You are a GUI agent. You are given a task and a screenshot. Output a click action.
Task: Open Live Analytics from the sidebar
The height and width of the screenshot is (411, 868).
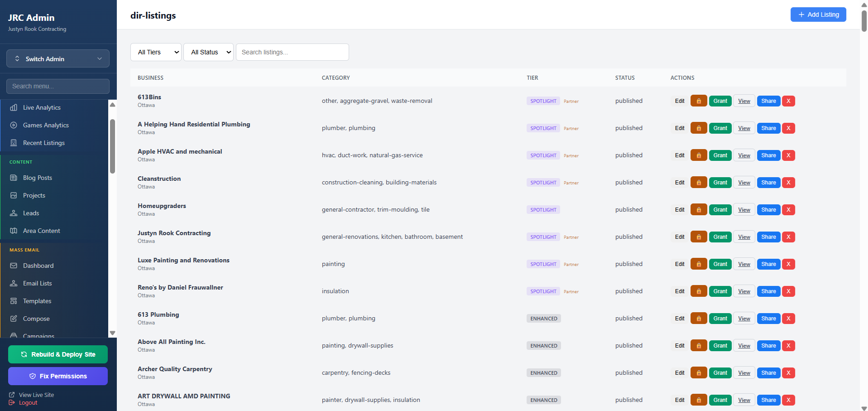[x=14, y=107]
